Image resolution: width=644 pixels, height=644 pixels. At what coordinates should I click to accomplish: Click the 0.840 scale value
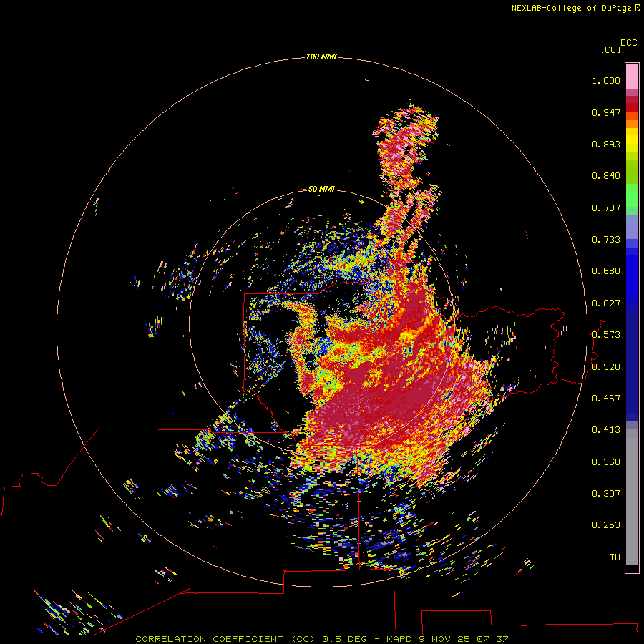tap(606, 176)
